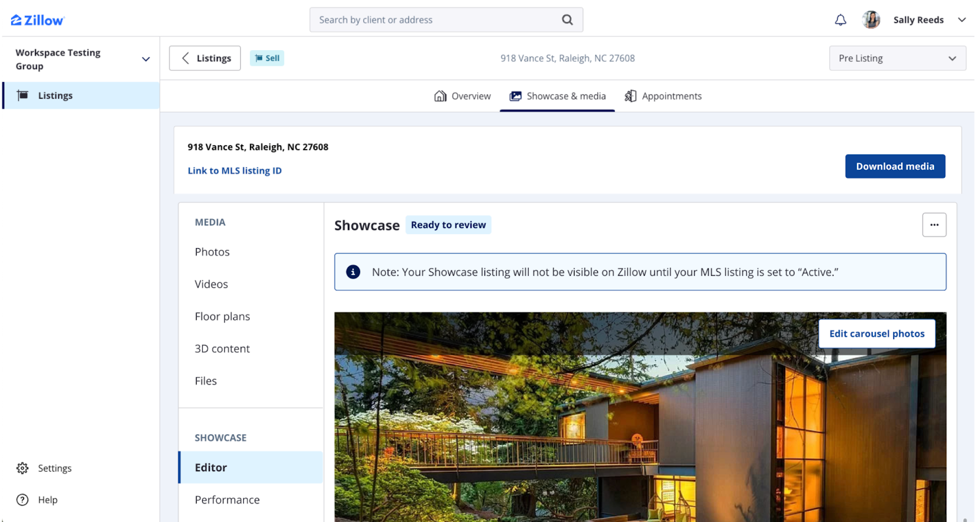The image size is (980, 522).
Task: Switch to the Overview tab
Action: [462, 96]
